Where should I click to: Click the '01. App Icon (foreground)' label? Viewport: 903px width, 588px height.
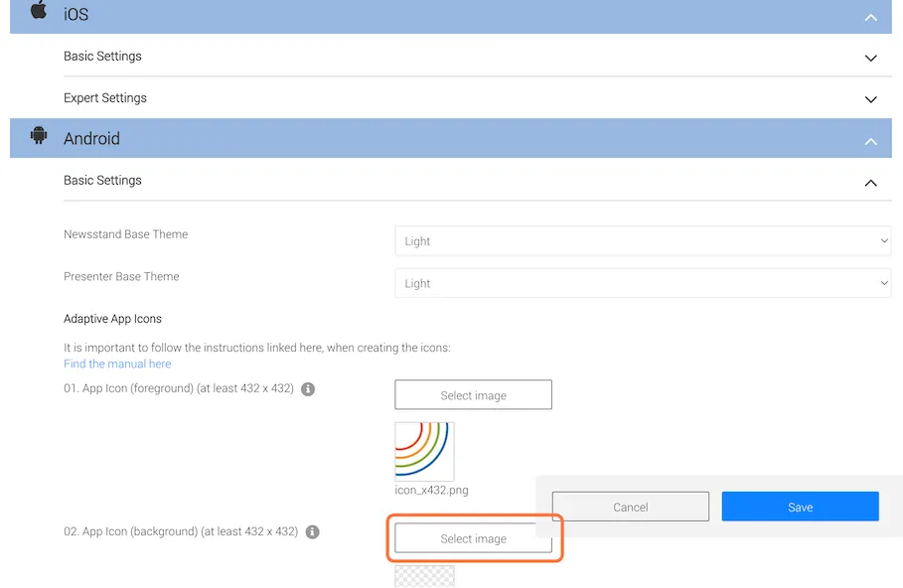(x=179, y=388)
